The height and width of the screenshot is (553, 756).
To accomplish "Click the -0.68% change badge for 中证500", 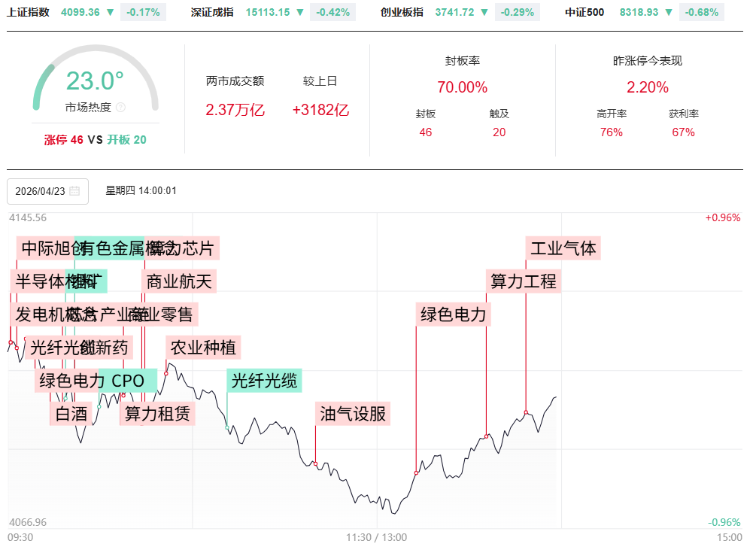I will 700,13.
